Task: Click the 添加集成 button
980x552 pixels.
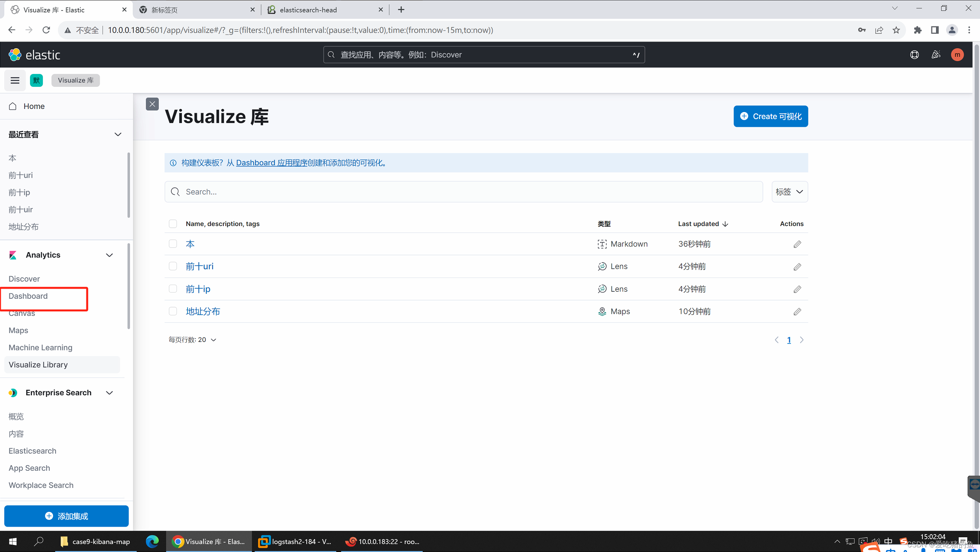Action: tap(67, 516)
